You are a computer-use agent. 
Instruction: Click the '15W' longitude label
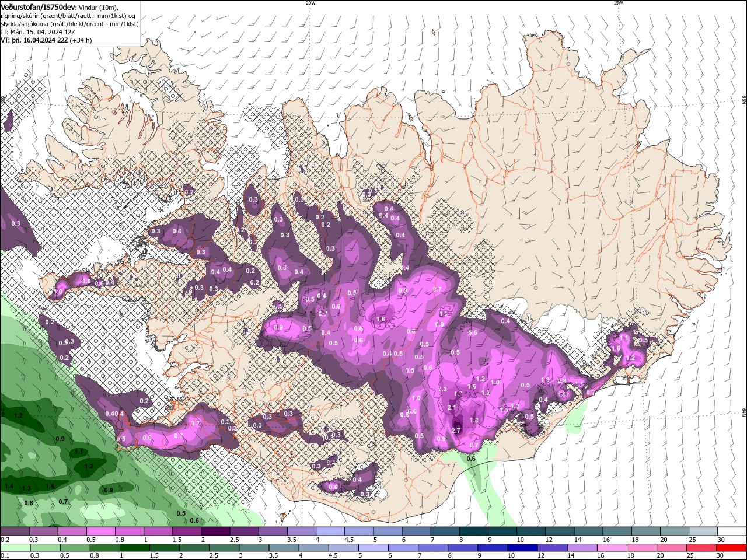618,3
